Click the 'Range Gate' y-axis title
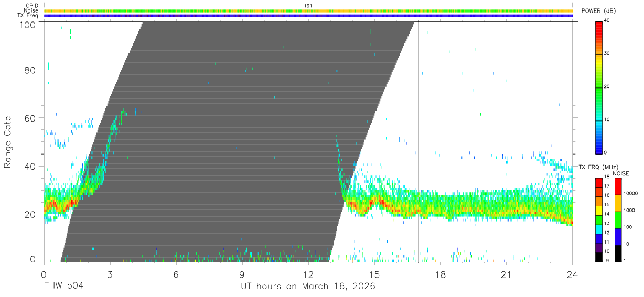 point(8,142)
